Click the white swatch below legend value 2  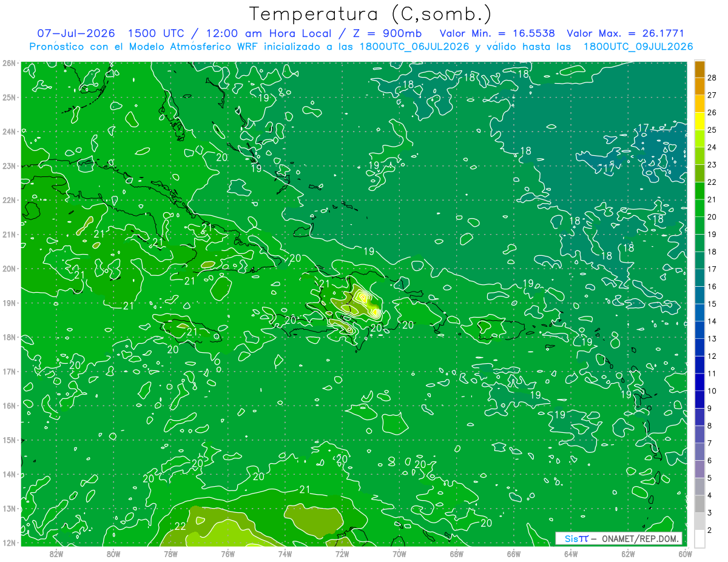[699, 538]
